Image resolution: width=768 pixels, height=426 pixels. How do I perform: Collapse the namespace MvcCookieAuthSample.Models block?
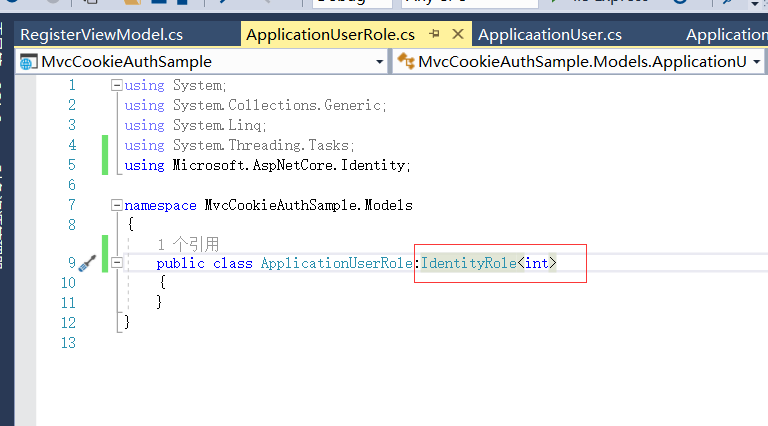point(117,205)
